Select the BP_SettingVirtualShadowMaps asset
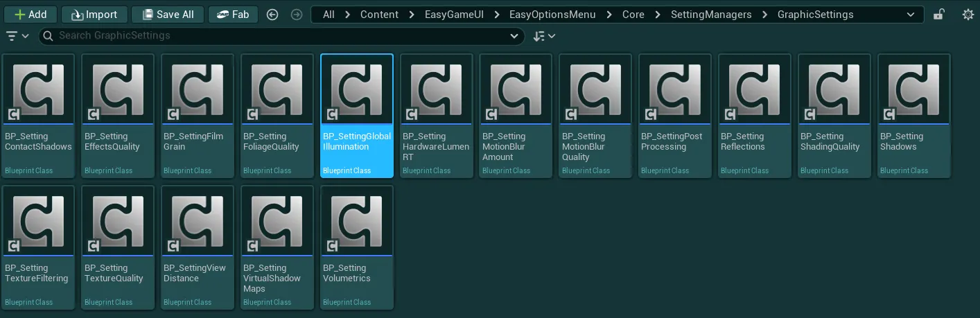980x318 pixels. 277,247
